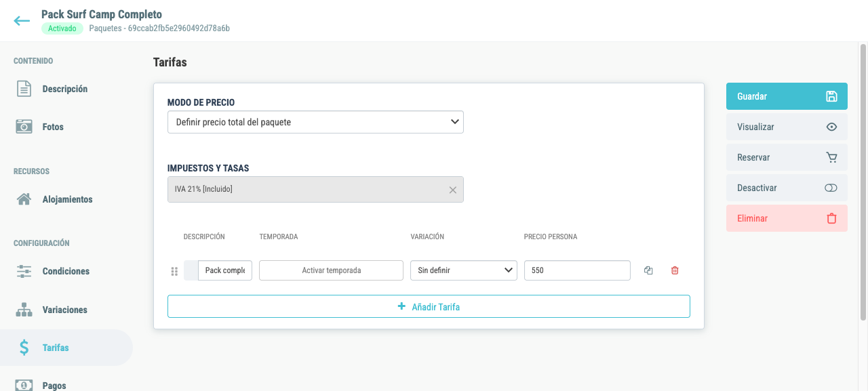Click the eye icon on Visualizar

click(831, 127)
